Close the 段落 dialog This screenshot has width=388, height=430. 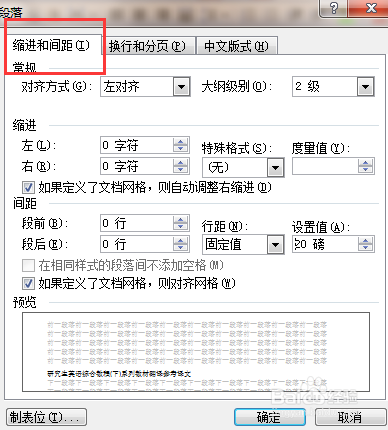[x=370, y=8]
